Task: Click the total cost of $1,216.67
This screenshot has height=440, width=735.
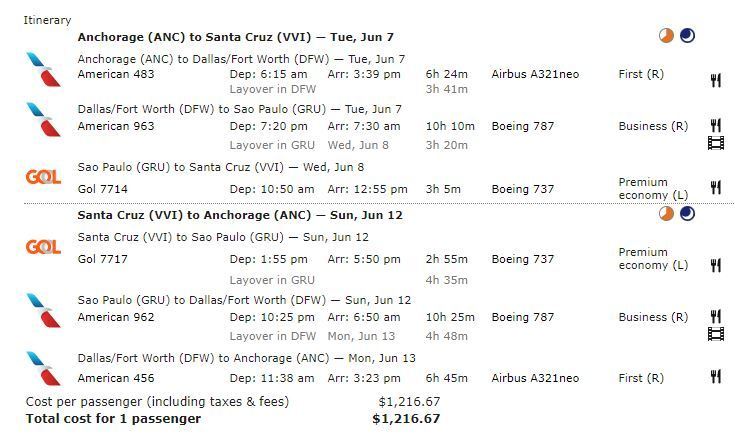Action: tap(406, 418)
